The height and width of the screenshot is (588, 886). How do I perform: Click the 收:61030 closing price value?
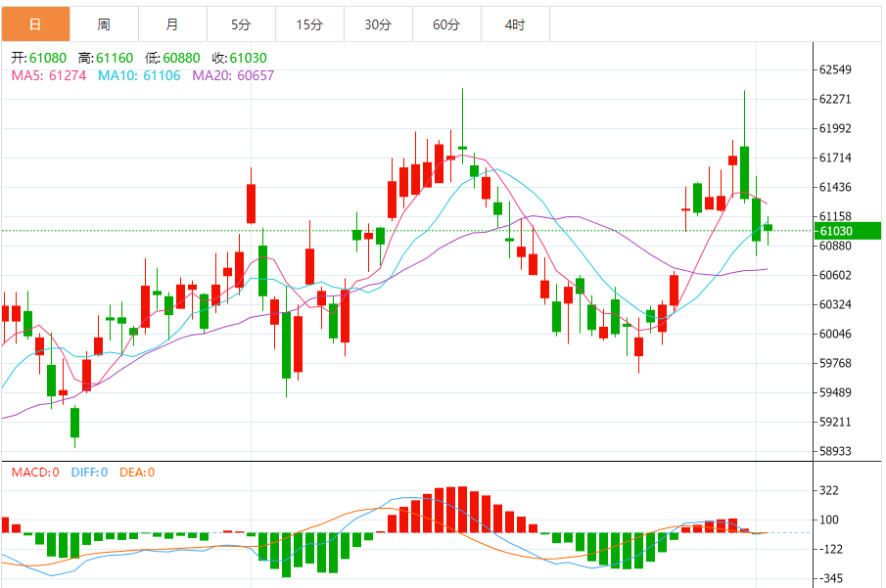[240, 58]
